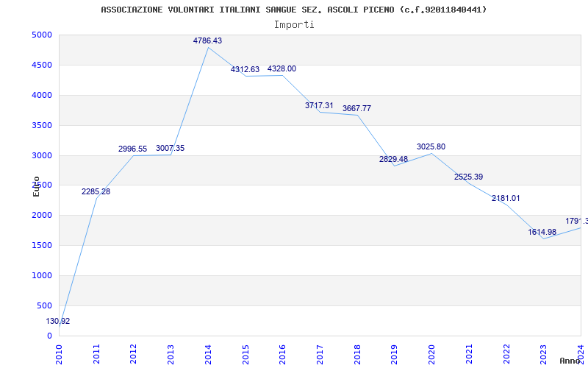Click x-axis year 2013
Screen dimensions: 588x368
click(171, 355)
